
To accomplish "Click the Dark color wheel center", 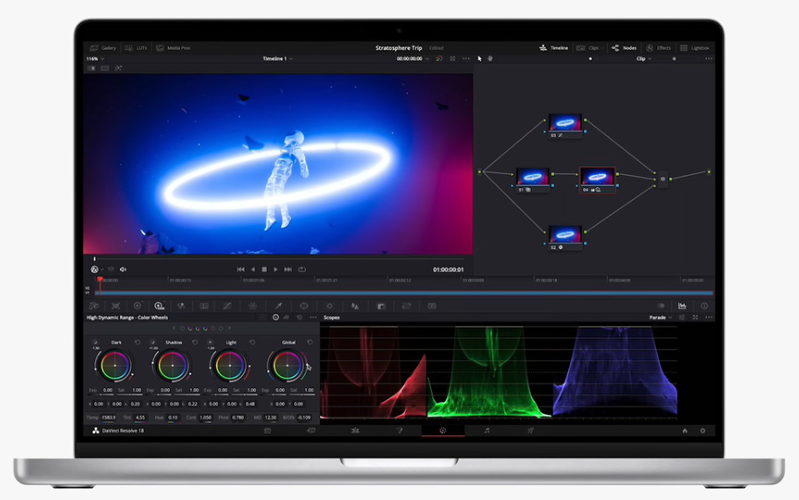I will 115,365.
